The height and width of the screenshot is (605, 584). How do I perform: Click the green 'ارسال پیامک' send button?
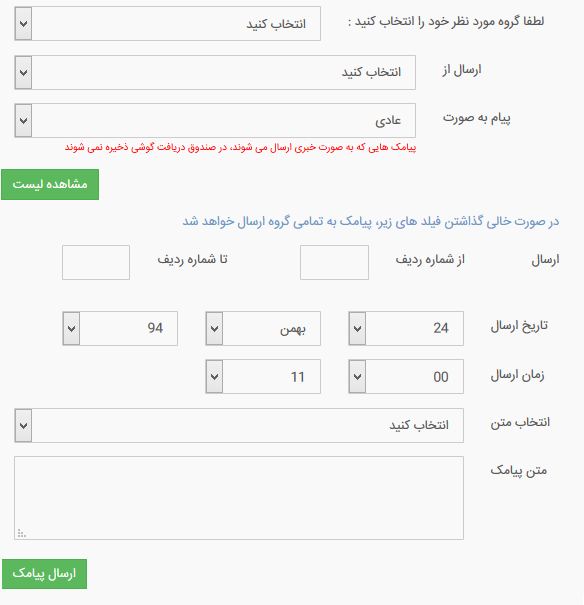tap(44, 574)
